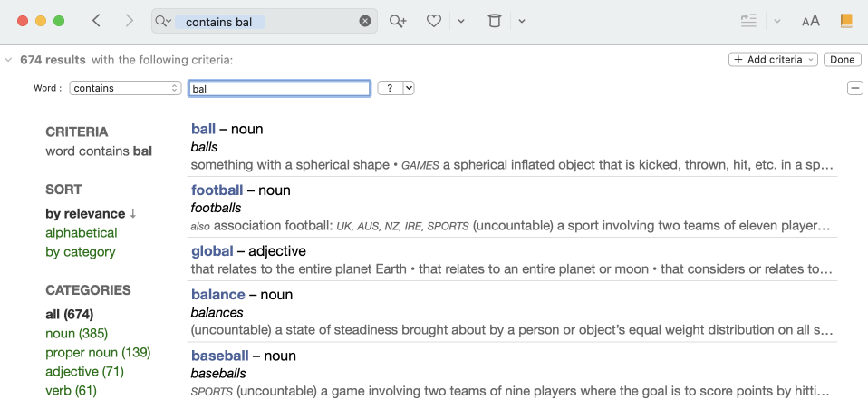This screenshot has height=400, width=868.
Task: Click the AA font size icon
Action: (810, 21)
